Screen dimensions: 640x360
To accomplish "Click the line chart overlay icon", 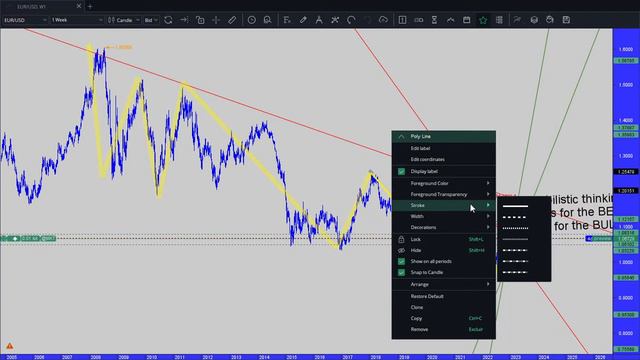I will (451, 20).
